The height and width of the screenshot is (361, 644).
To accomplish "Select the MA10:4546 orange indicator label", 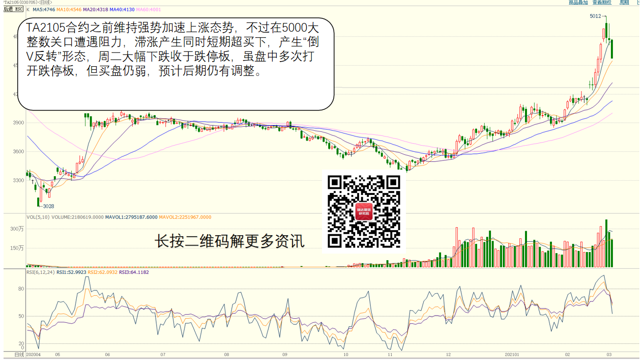I will tap(69, 9).
